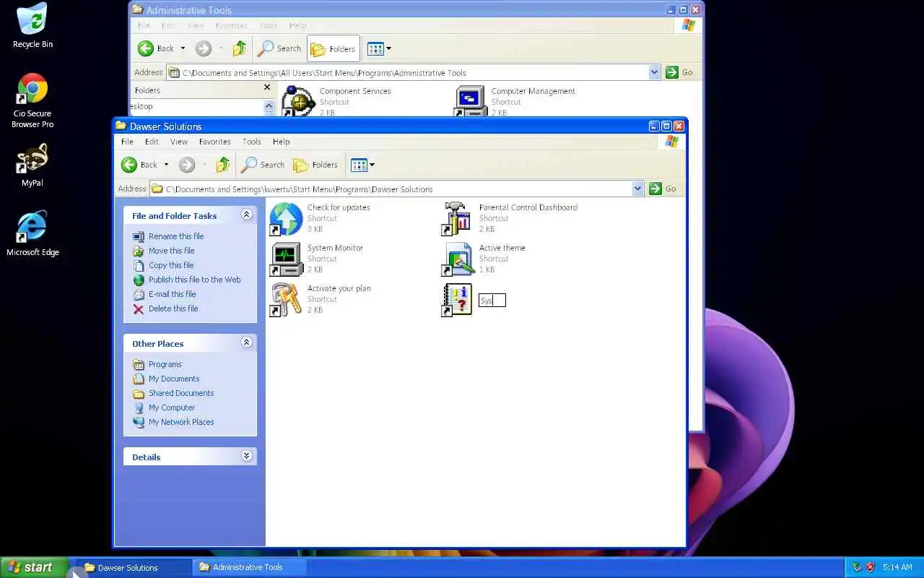Select Parental Control Dashboard icon
Viewport: 924px width, 578px height.
click(x=458, y=219)
